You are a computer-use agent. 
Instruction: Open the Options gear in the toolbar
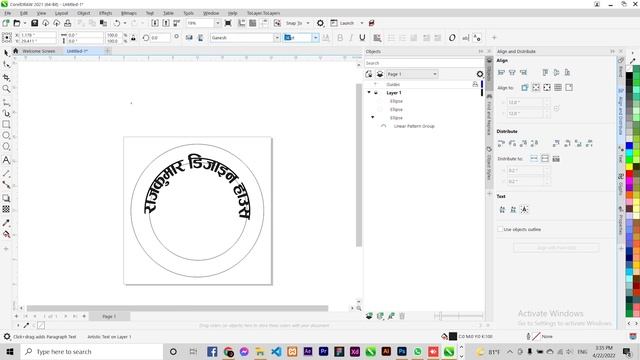(320, 23)
